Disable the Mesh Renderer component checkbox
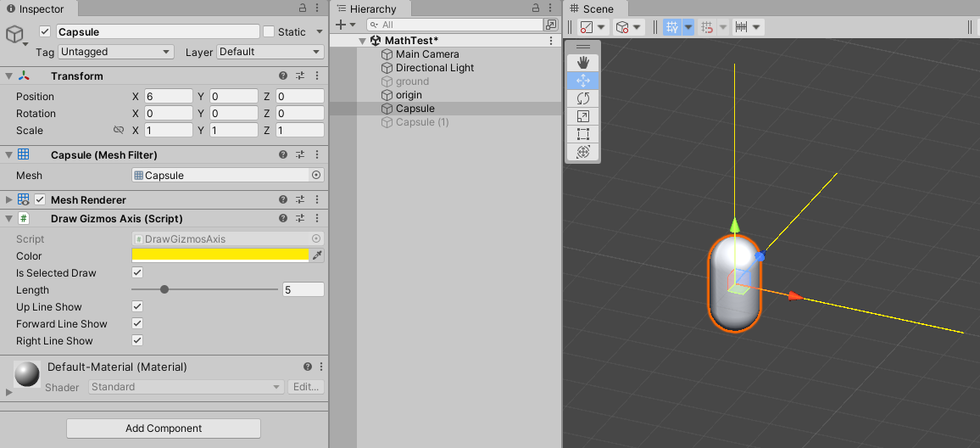 (40, 199)
